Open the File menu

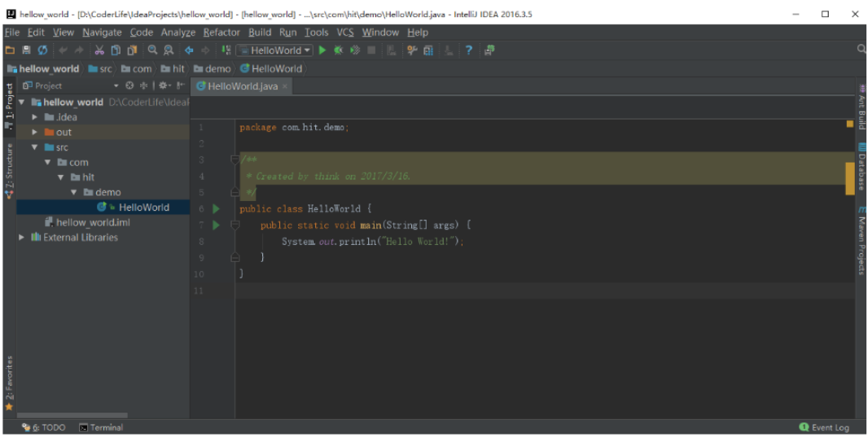[11, 32]
